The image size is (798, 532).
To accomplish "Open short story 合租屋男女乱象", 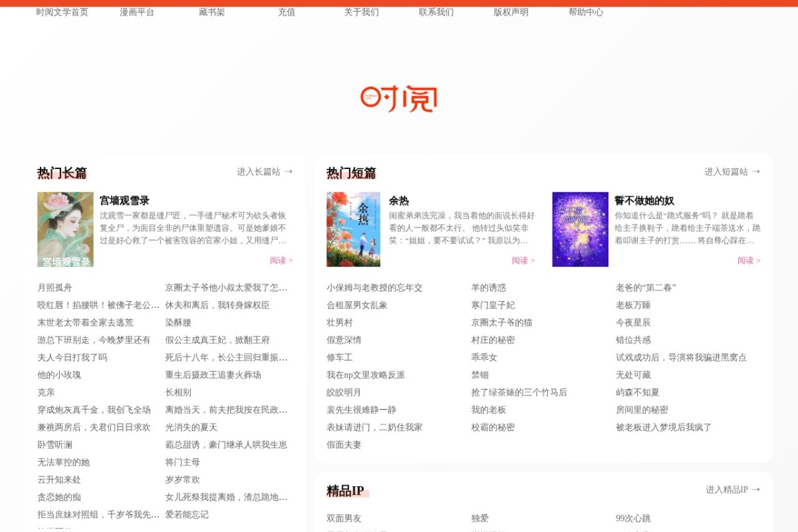I will [357, 305].
